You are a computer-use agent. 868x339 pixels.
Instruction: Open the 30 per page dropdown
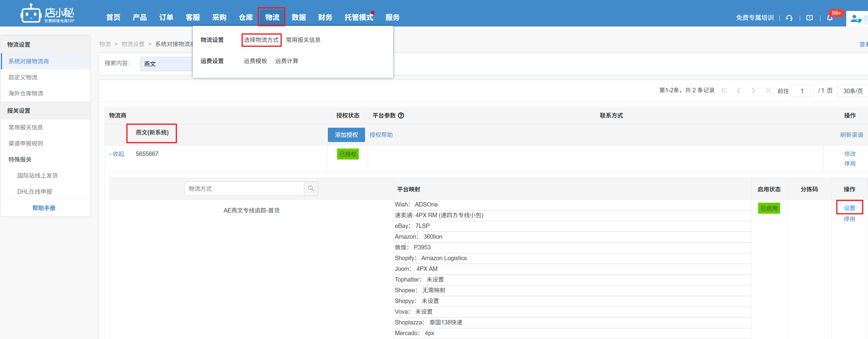853,91
